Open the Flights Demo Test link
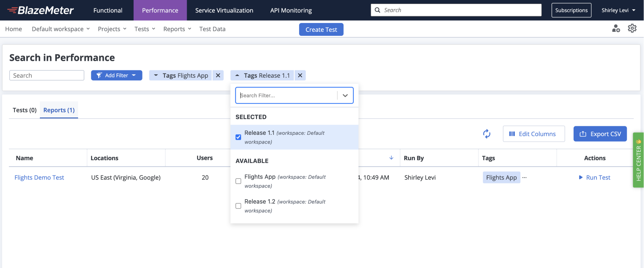 [x=39, y=177]
